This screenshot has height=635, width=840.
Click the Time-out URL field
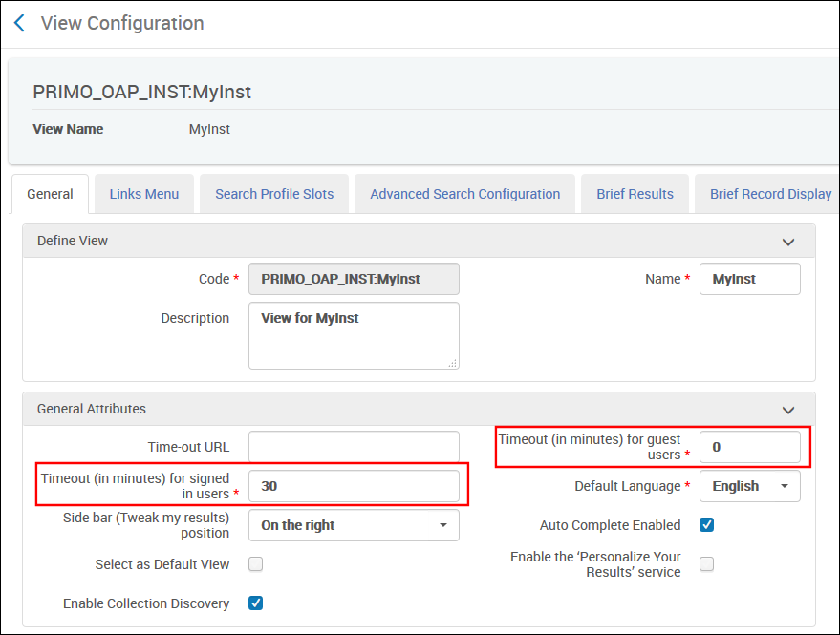(x=354, y=447)
